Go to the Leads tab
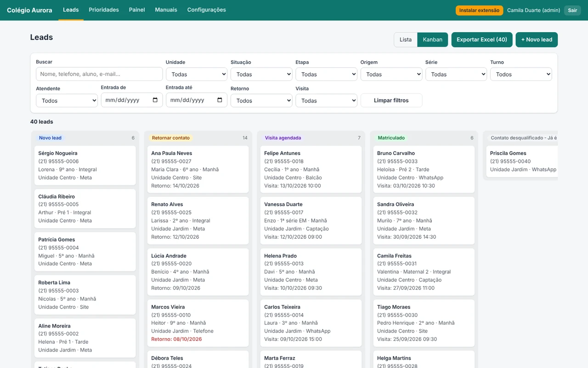The height and width of the screenshot is (368, 588). coord(71,10)
